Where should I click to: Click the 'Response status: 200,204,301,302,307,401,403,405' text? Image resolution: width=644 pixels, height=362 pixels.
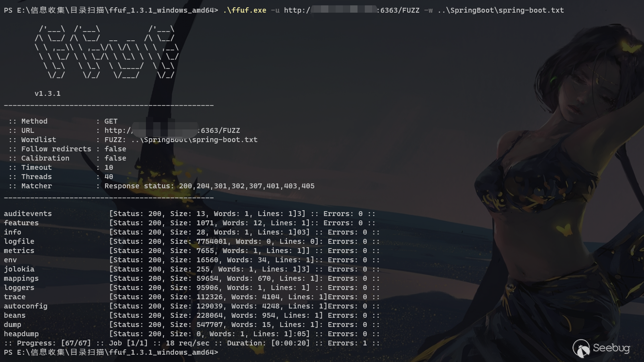(210, 186)
